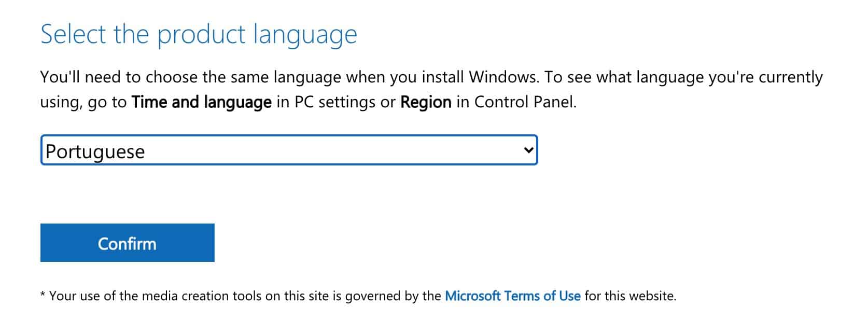This screenshot has width=868, height=334.
Task: Open the Portuguese language dropdown
Action: point(288,150)
